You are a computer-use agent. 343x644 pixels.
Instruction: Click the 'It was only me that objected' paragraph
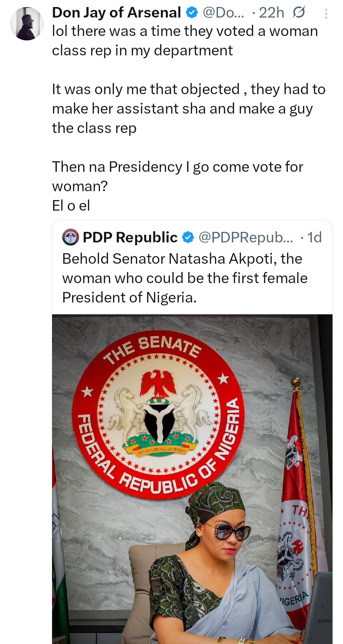pyautogui.click(x=189, y=108)
